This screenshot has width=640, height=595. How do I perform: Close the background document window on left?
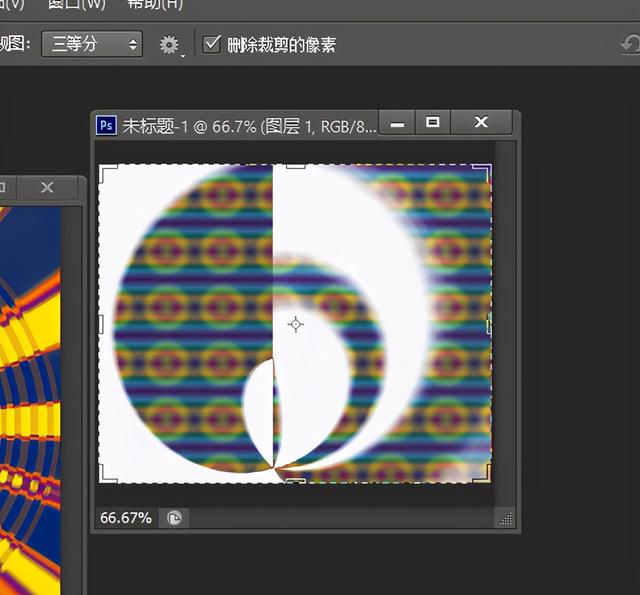(x=47, y=188)
